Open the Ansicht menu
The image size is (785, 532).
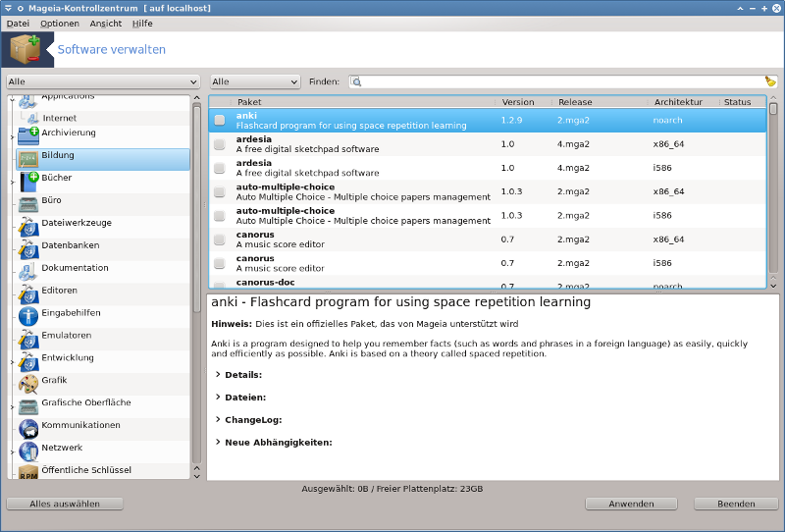(x=106, y=24)
